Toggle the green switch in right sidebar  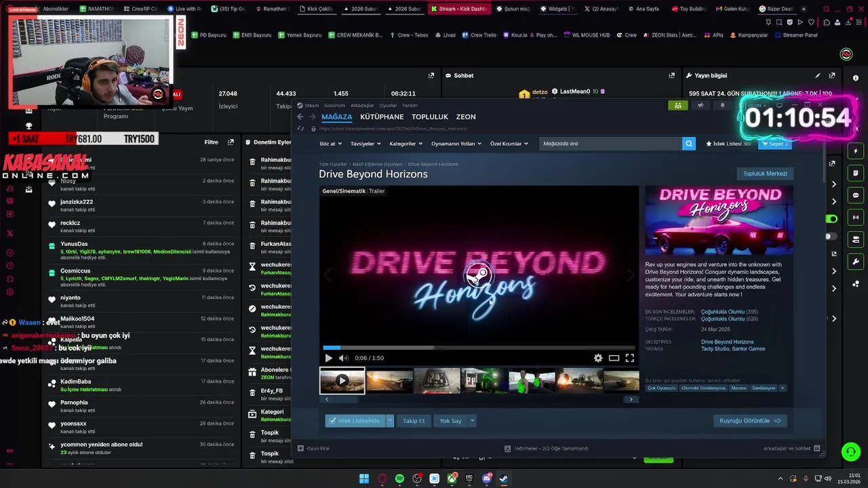[x=831, y=219]
